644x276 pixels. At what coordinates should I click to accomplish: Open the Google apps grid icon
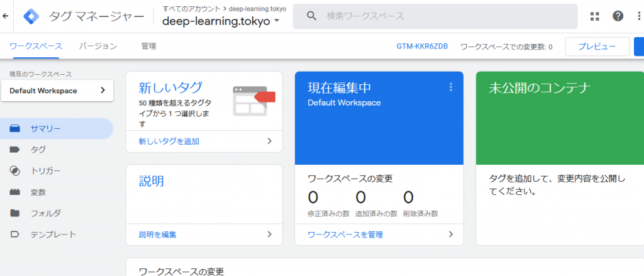tap(595, 16)
